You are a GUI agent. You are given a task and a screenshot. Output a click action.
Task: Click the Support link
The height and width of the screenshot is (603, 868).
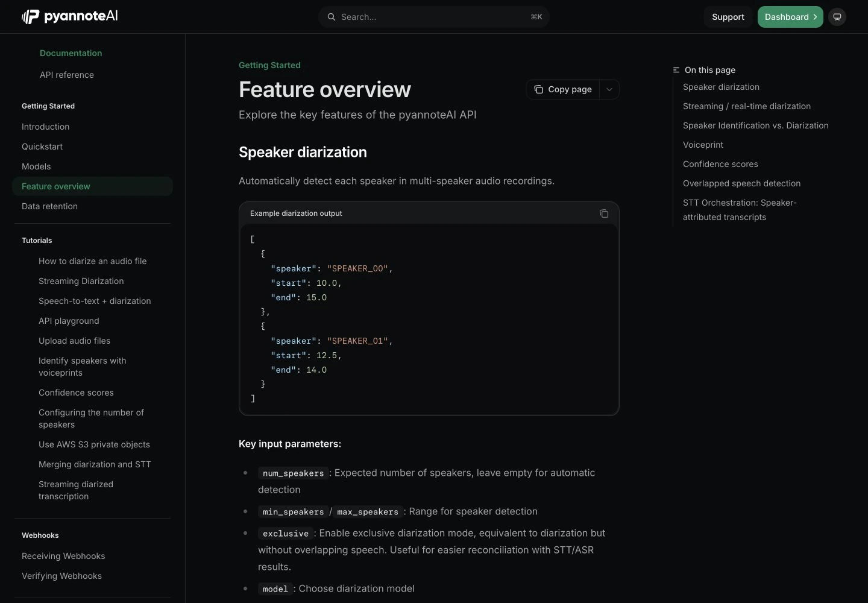(728, 17)
